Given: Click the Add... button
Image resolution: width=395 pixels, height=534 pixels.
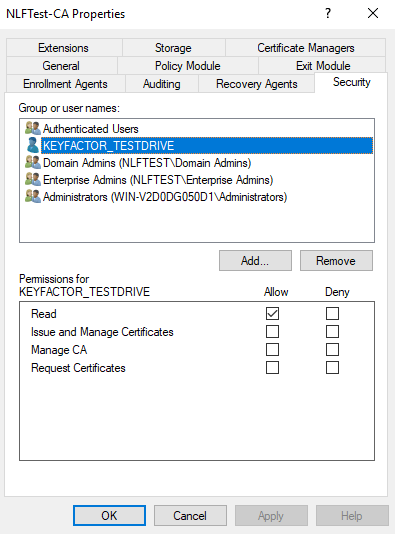Looking at the screenshot, I should click(x=255, y=261).
